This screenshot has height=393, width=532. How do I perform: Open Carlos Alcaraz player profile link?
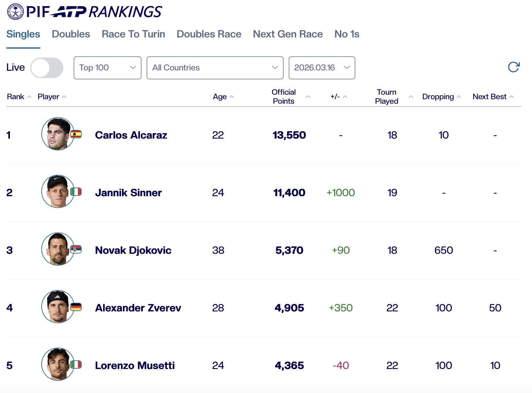click(131, 135)
